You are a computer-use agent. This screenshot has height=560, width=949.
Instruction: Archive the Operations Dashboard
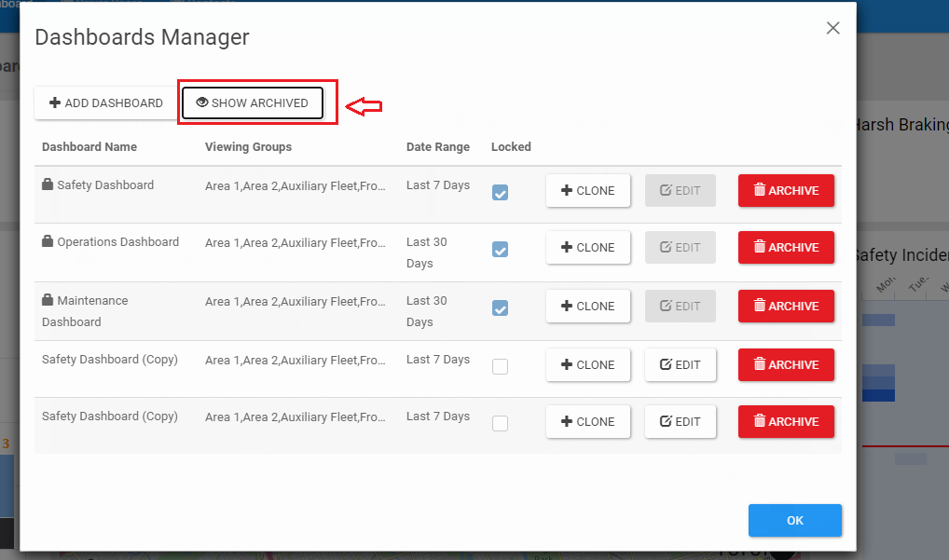(x=786, y=247)
